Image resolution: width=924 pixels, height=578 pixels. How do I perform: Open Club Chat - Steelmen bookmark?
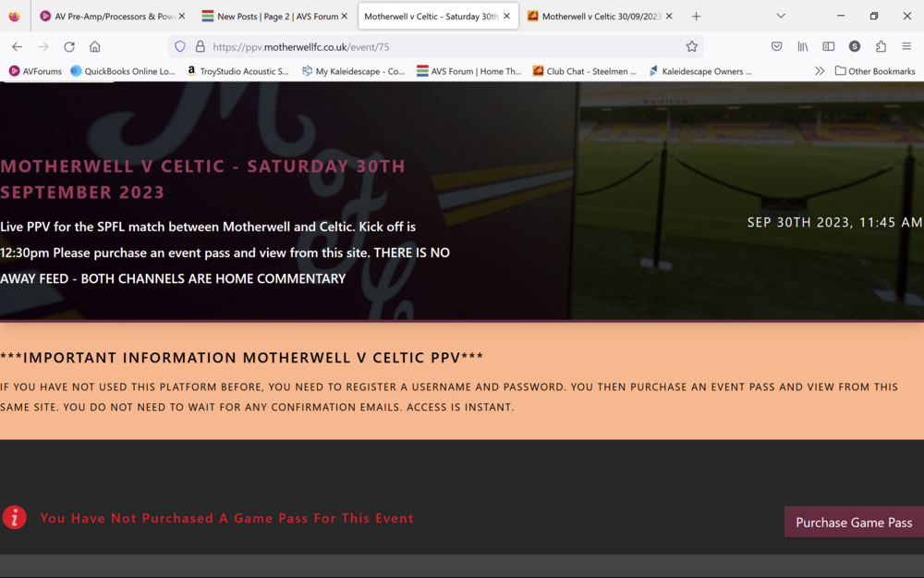click(x=585, y=71)
